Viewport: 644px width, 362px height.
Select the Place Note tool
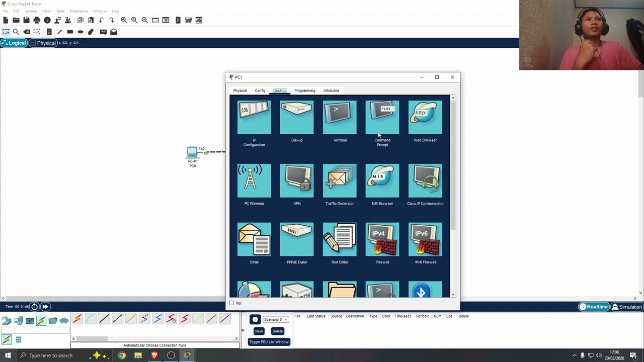(49, 32)
